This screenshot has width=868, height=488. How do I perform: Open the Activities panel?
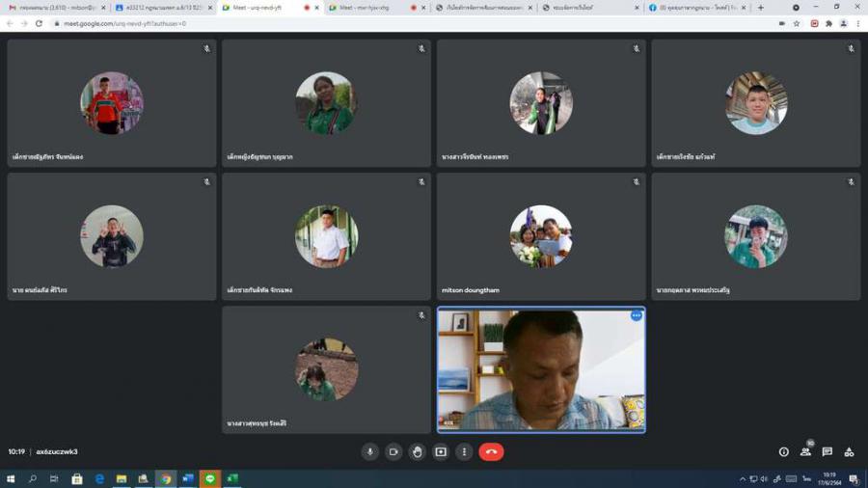[x=849, y=451]
